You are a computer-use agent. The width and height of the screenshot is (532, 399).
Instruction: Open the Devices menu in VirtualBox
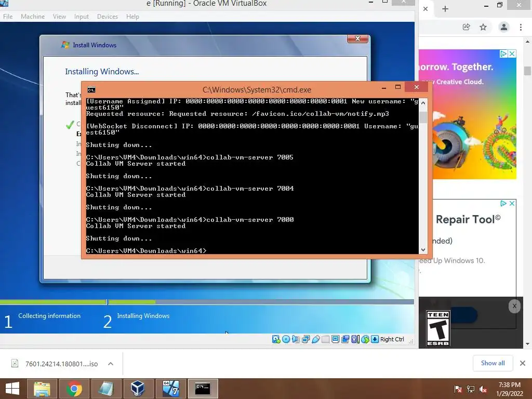[x=108, y=16]
